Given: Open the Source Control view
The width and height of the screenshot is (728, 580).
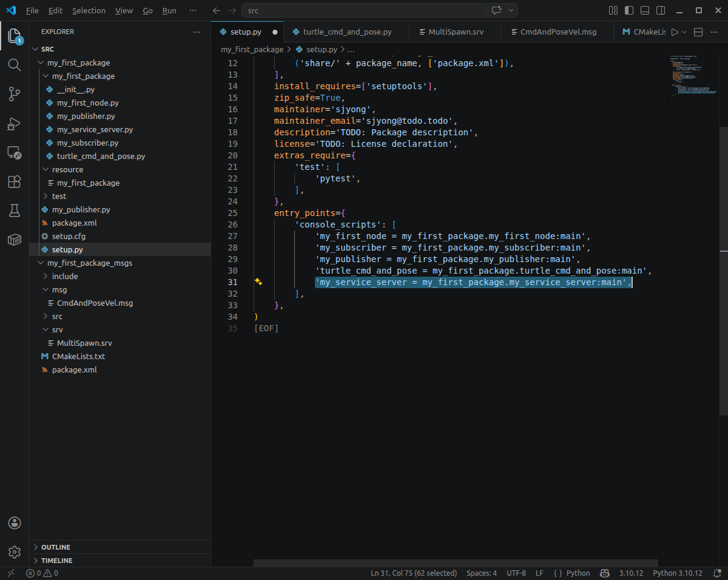Looking at the screenshot, I should (15, 94).
